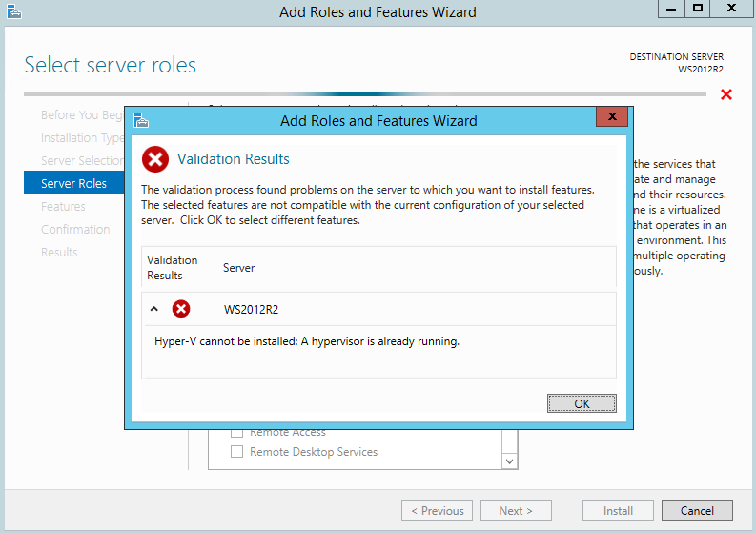
Task: Click the WS2012R2 server name in the results
Action: 251,309
